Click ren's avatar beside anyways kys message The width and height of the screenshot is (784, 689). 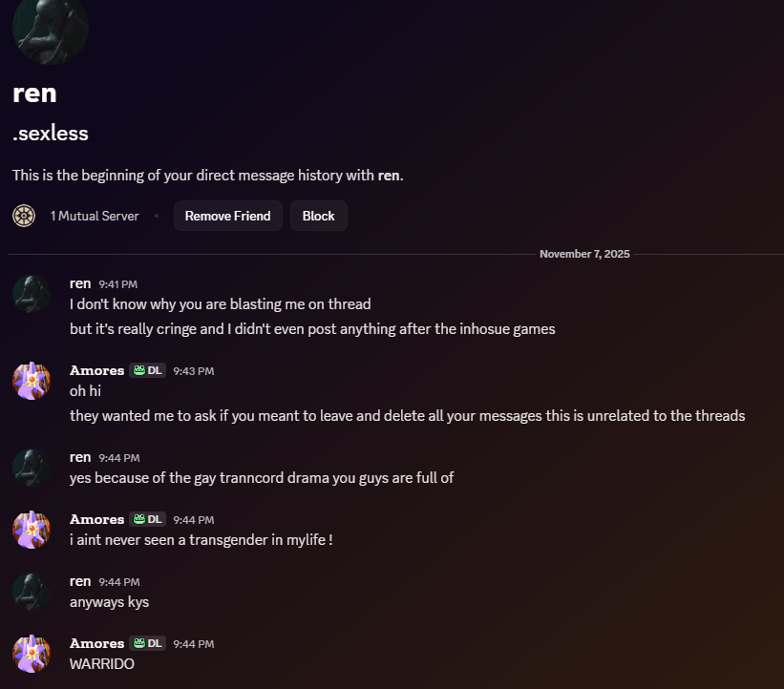coord(32,592)
